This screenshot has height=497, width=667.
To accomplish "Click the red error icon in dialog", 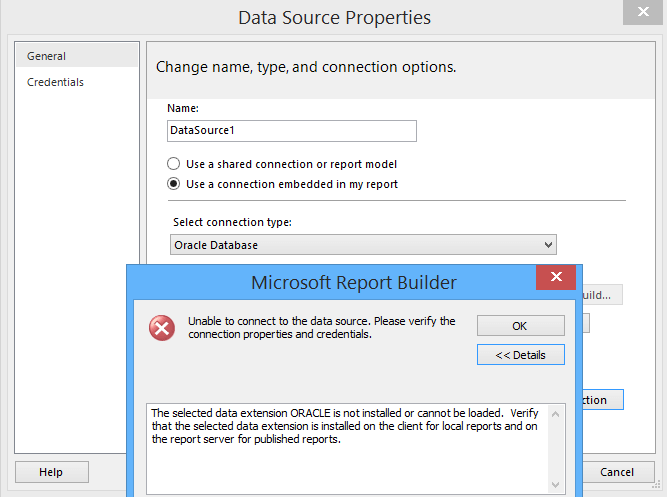I will pos(162,328).
